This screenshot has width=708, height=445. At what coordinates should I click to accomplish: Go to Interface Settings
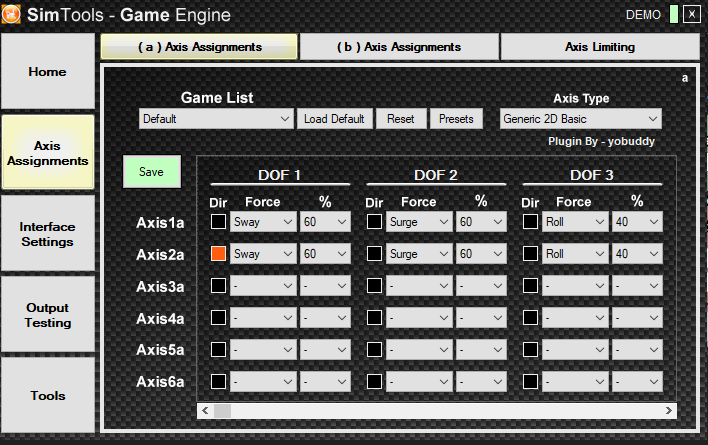pos(48,234)
